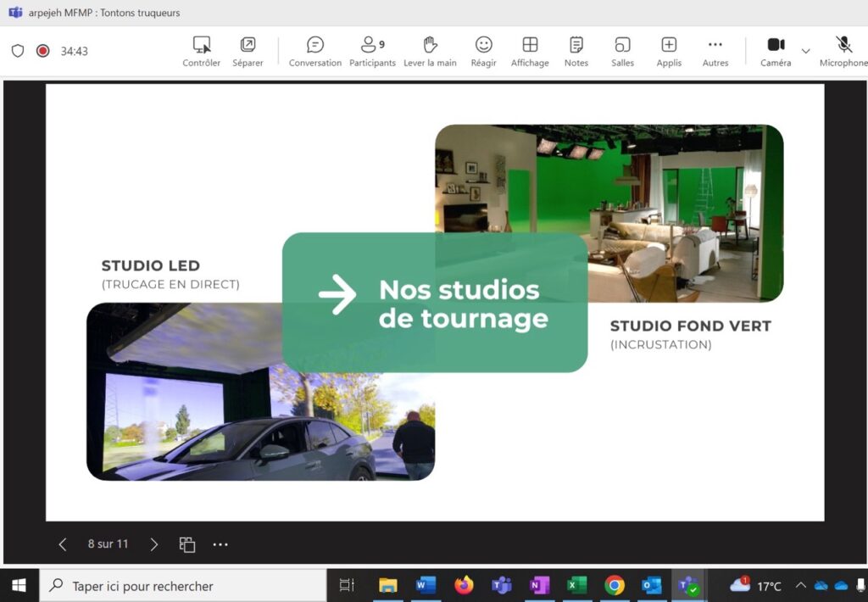This screenshot has width=868, height=602.
Task: Open the slide grid view icon
Action: 187,544
